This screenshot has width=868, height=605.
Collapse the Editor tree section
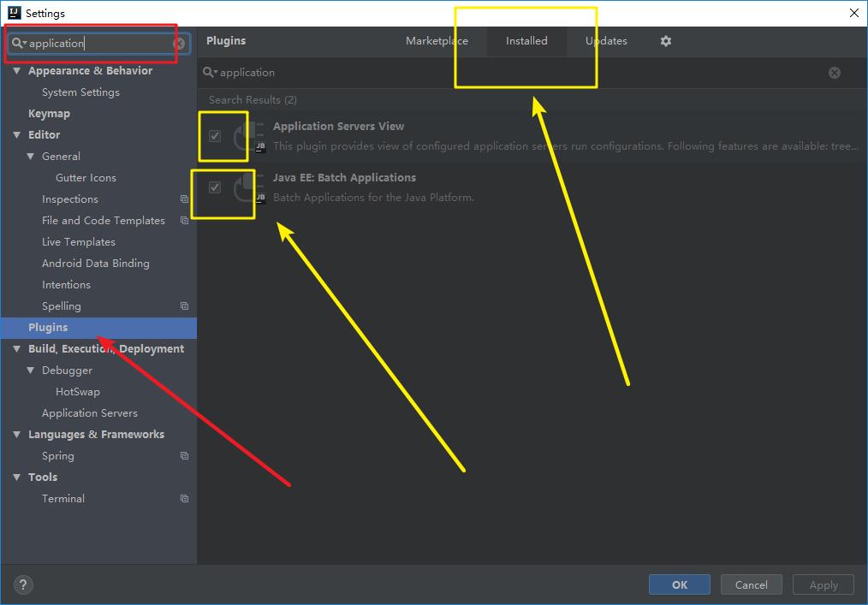16,135
